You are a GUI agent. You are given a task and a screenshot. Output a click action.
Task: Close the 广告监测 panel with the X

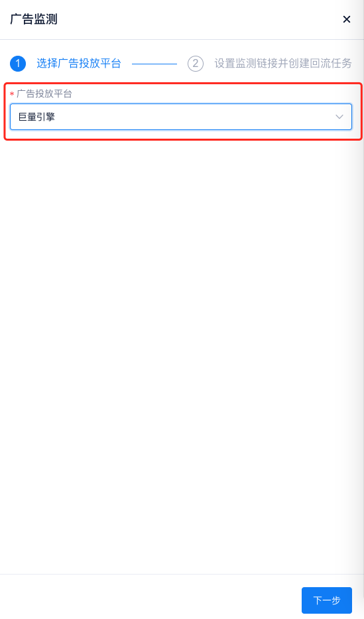pyautogui.click(x=347, y=19)
